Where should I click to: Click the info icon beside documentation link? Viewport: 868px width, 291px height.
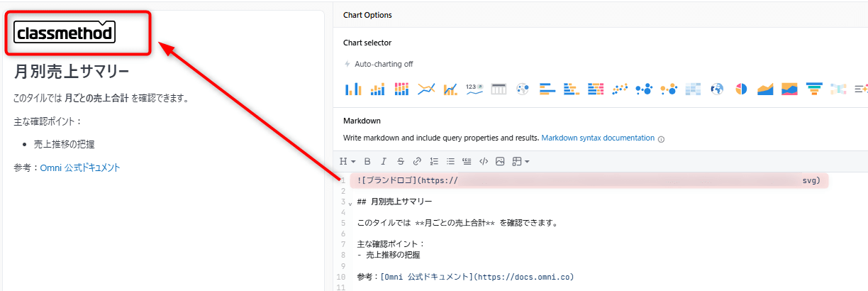[x=662, y=138]
